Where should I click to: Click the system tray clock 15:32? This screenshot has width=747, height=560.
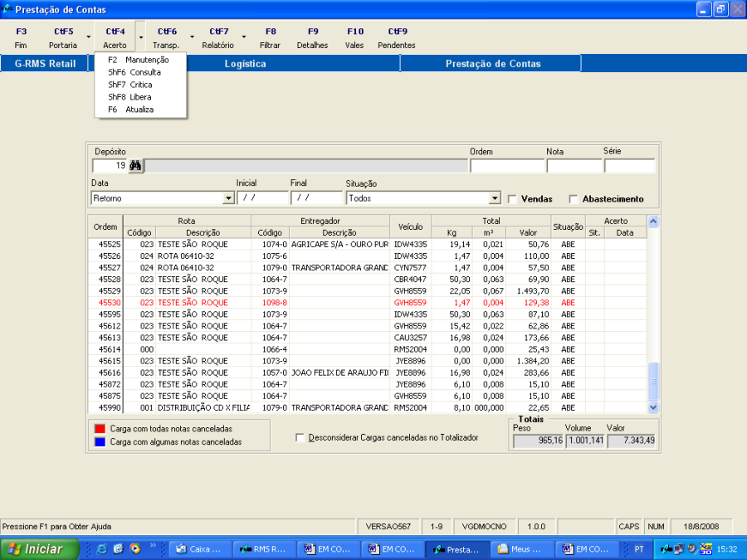click(x=727, y=549)
